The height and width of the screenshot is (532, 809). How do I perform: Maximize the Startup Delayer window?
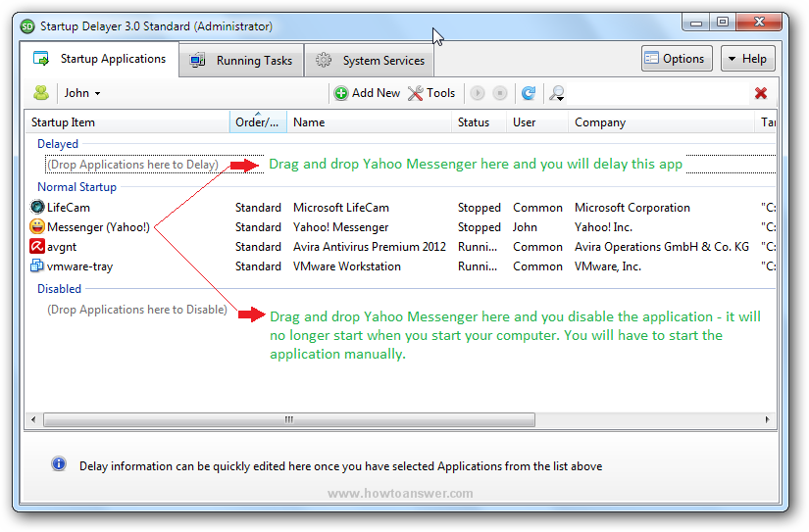click(x=723, y=23)
